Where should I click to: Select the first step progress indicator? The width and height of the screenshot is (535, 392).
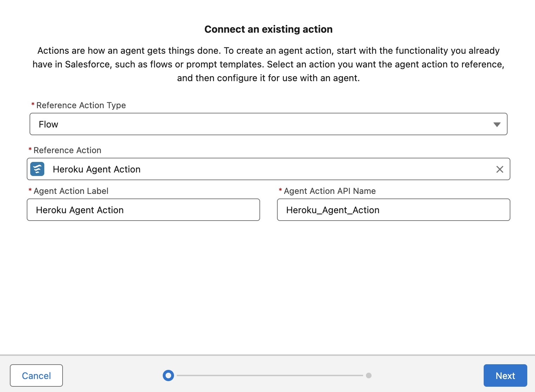click(x=168, y=375)
